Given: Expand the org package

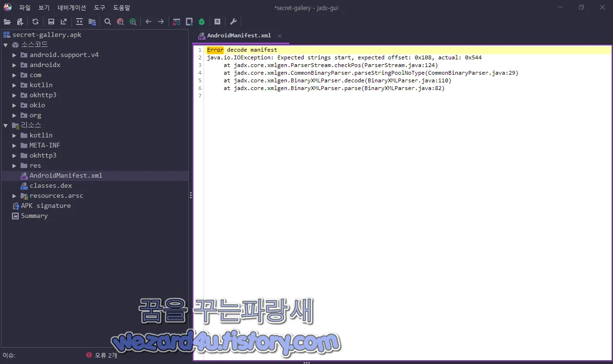Looking at the screenshot, I should point(14,115).
